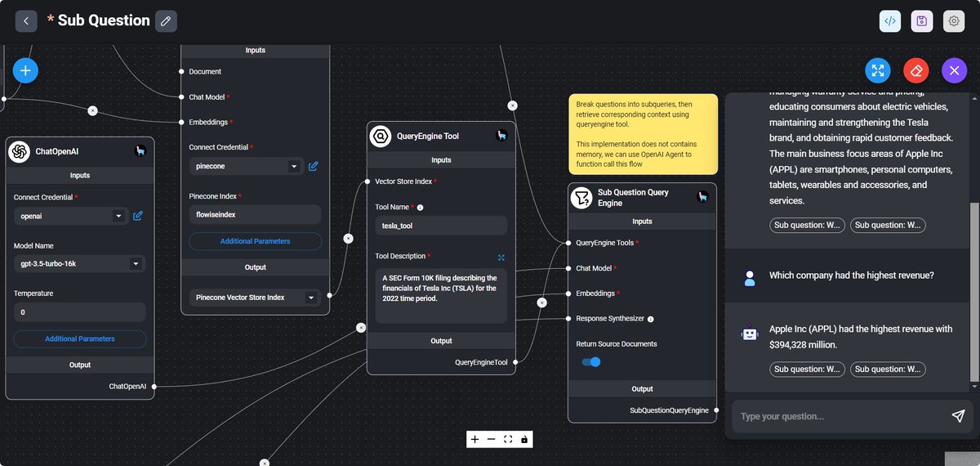Image resolution: width=980 pixels, height=466 pixels.
Task: Click the LlamaIndex badge on QueryEngine Tool
Action: click(501, 136)
